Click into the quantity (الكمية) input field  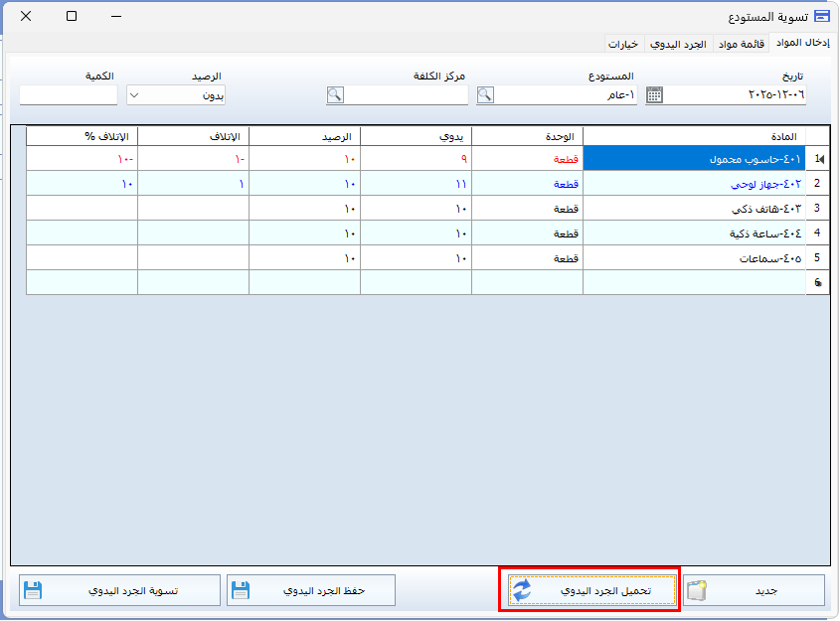click(68, 95)
